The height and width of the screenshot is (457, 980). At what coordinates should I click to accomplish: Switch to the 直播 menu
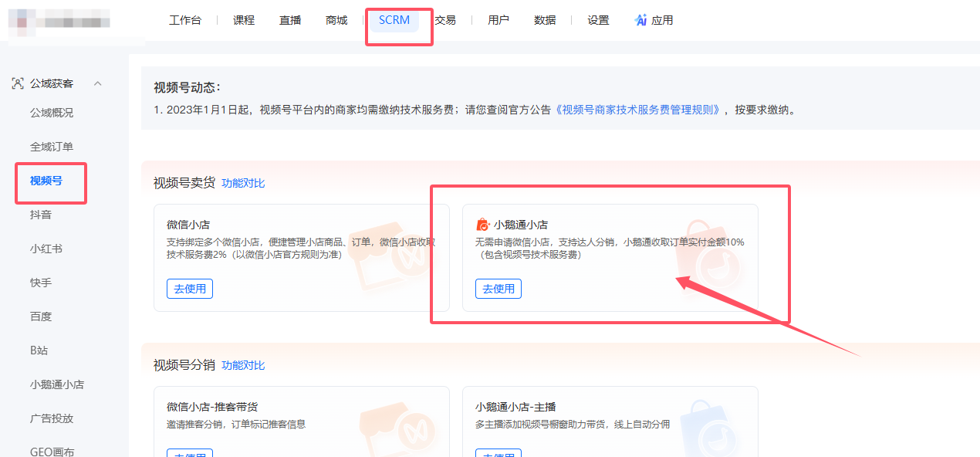coord(290,20)
